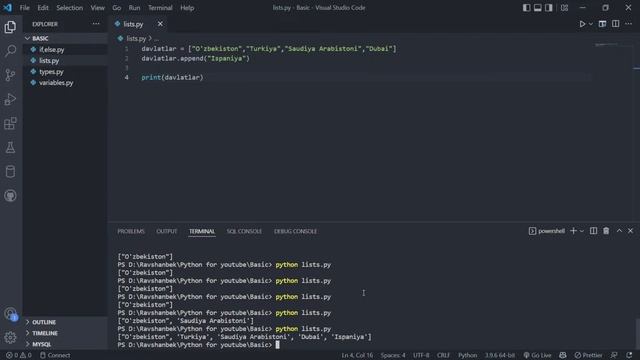The height and width of the screenshot is (360, 640).
Task: Change indentation via Spaces: 4
Action: pos(393,355)
